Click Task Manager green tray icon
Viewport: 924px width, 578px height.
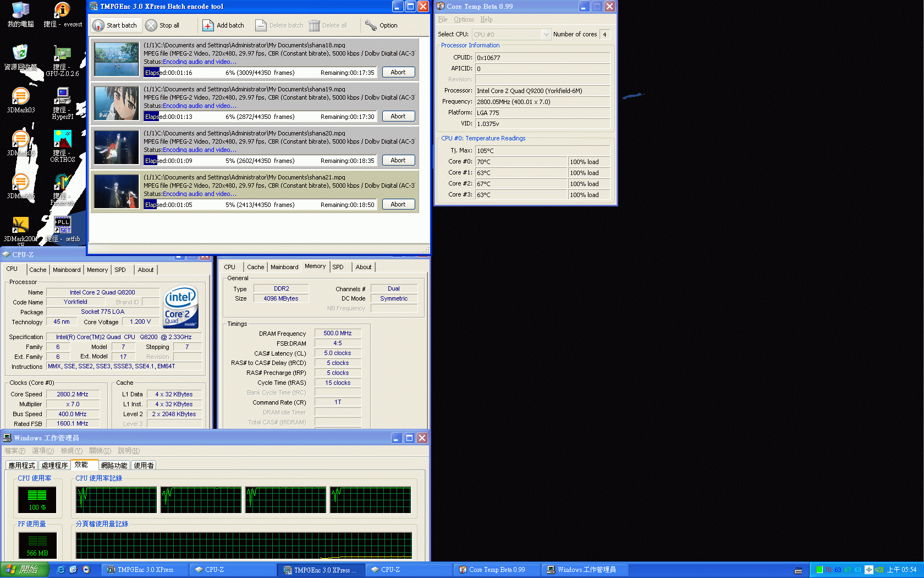click(x=820, y=570)
